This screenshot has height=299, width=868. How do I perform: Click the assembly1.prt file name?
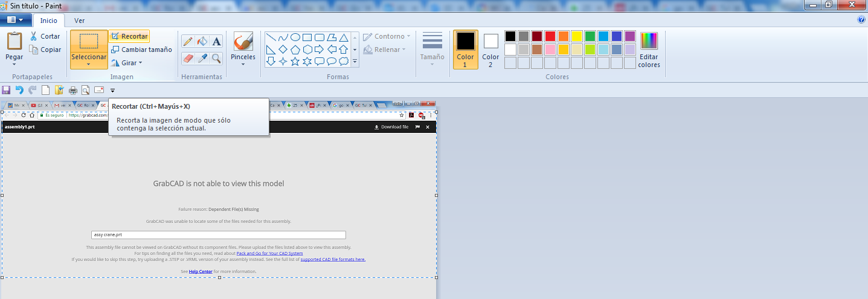point(19,127)
